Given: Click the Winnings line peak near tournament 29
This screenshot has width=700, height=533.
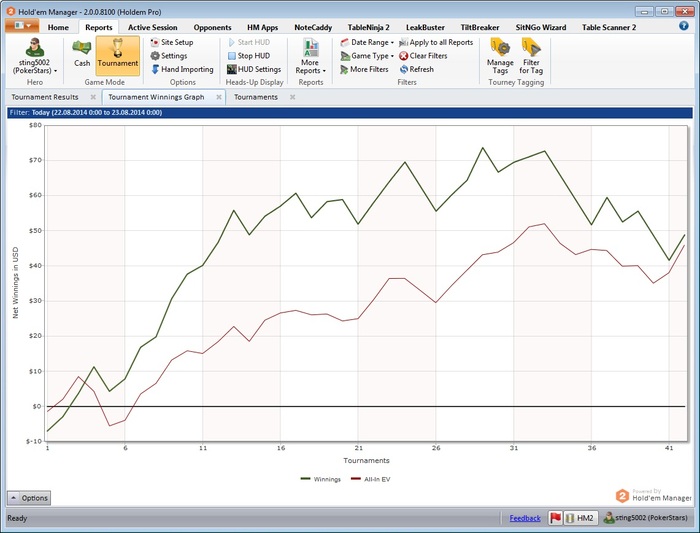Looking at the screenshot, I should pos(483,148).
